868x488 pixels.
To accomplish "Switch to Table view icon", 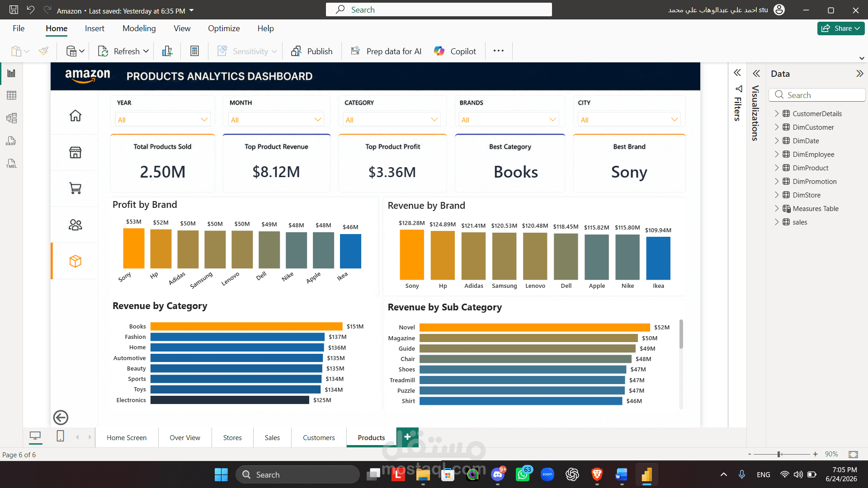I will pyautogui.click(x=11, y=95).
